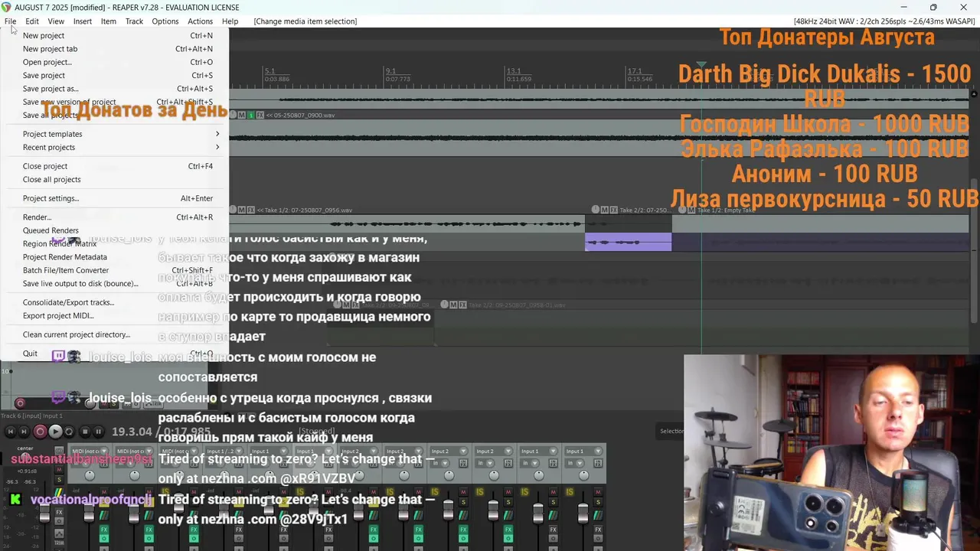This screenshot has width=980, height=551.
Task: Toggle FX bypass power on rightmost strip
Action: [x=598, y=538]
